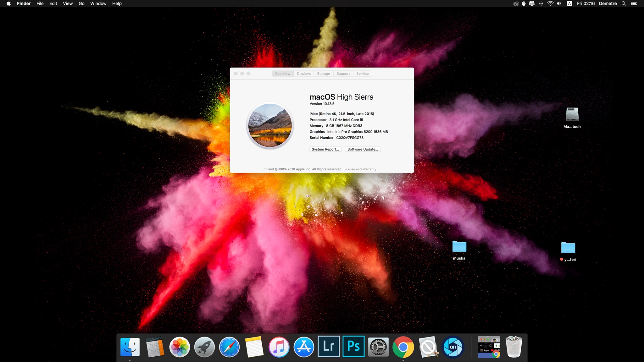Switch to the Storage tab
Screen dimensions: 644x362
tap(323, 74)
